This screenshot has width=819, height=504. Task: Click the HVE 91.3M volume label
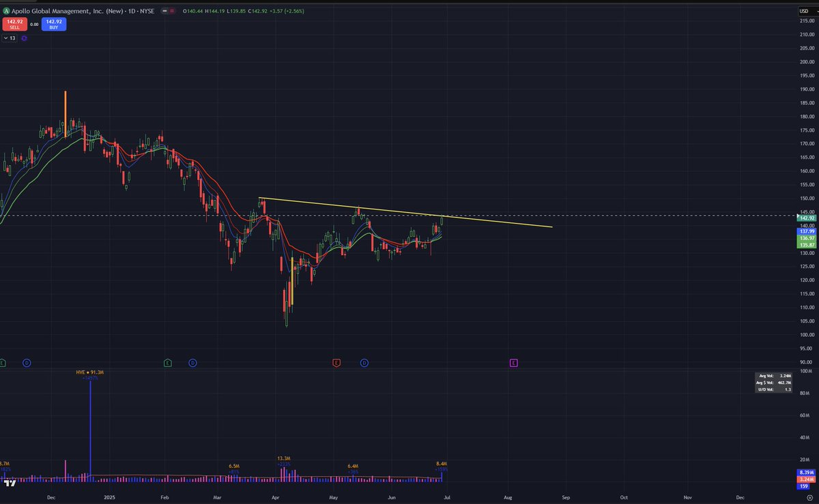point(89,372)
